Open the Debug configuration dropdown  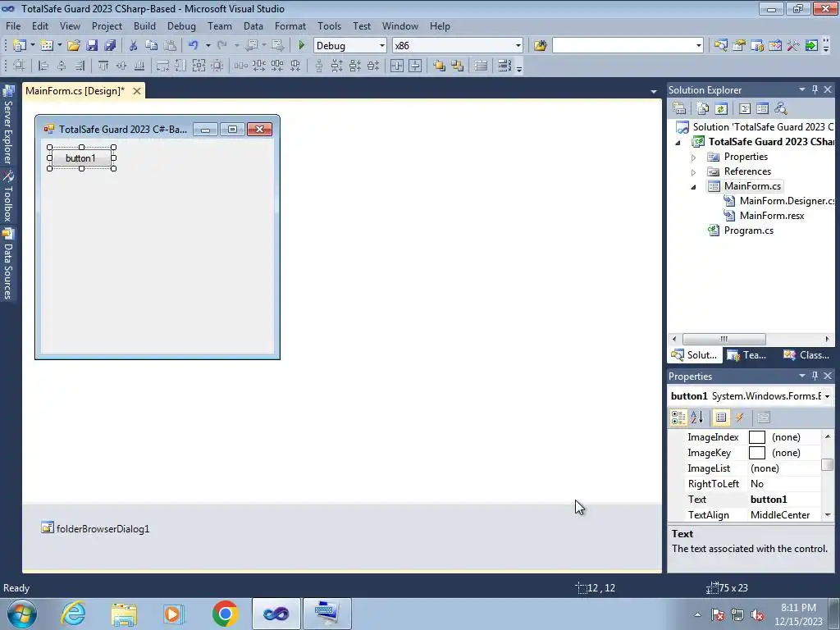pos(382,46)
